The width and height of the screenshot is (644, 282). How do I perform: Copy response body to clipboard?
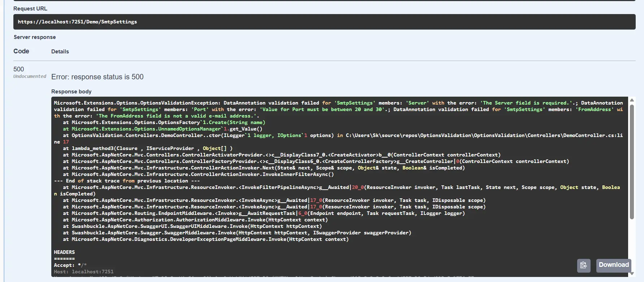tap(583, 265)
